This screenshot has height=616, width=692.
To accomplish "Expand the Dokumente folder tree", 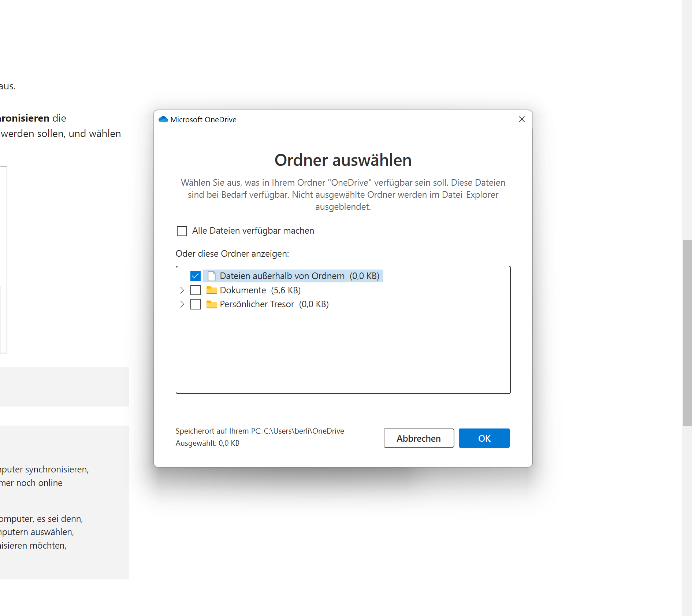I will [x=182, y=290].
